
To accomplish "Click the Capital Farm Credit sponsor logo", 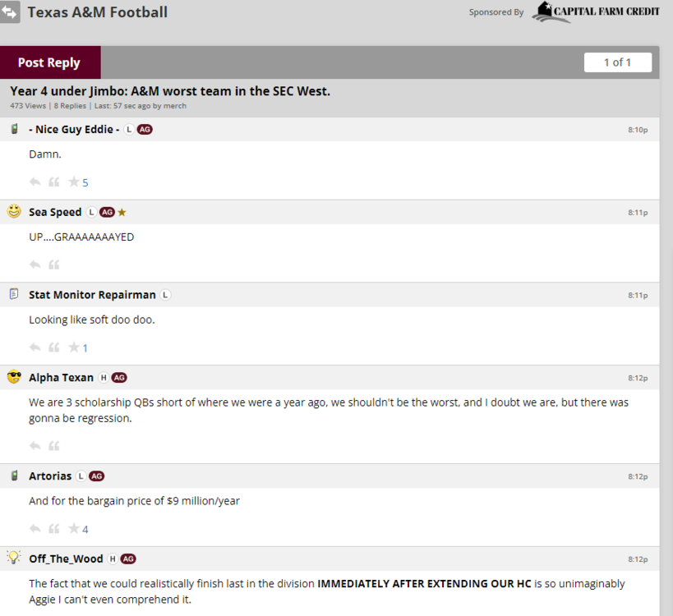I will coord(595,11).
